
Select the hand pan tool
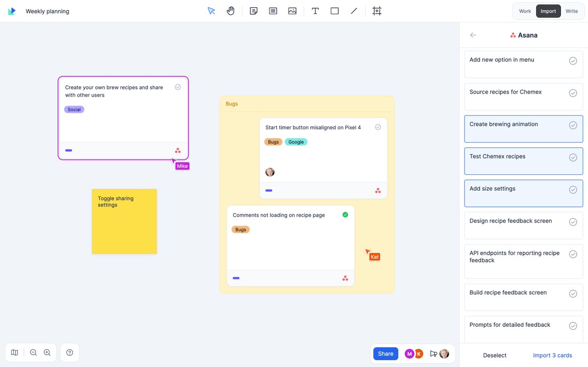point(231,11)
